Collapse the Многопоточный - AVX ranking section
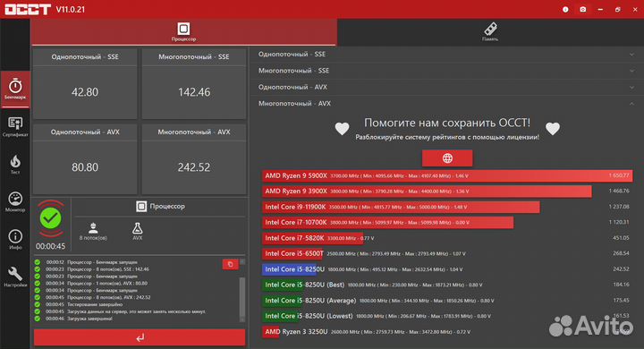The image size is (644, 349). click(446, 104)
